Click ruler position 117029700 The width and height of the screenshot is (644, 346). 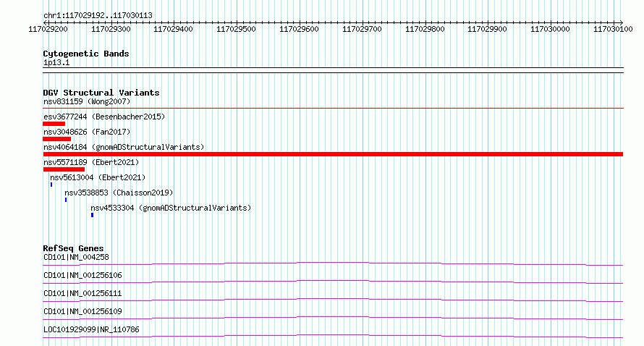point(362,29)
